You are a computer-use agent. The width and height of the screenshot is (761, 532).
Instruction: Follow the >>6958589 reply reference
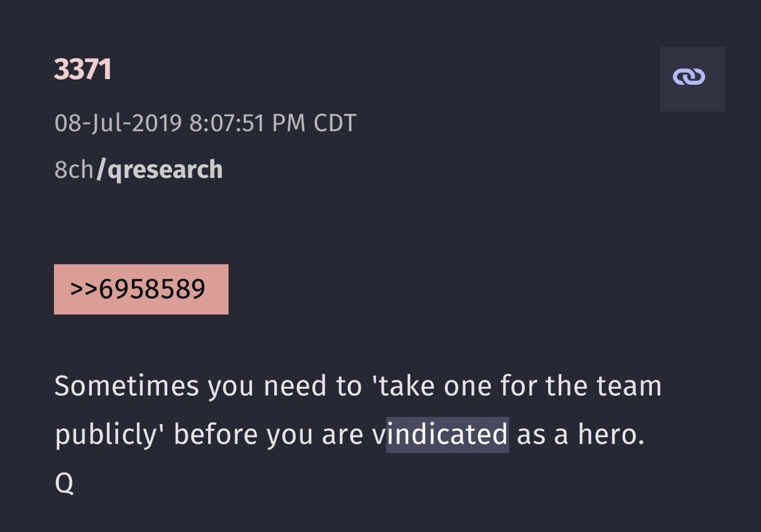141,289
